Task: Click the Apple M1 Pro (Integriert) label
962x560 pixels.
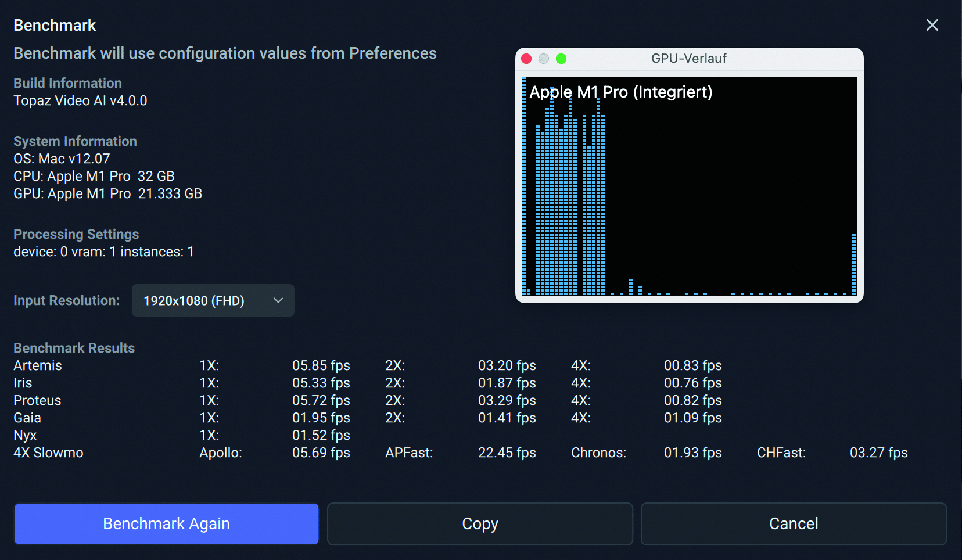Action: pyautogui.click(x=620, y=92)
